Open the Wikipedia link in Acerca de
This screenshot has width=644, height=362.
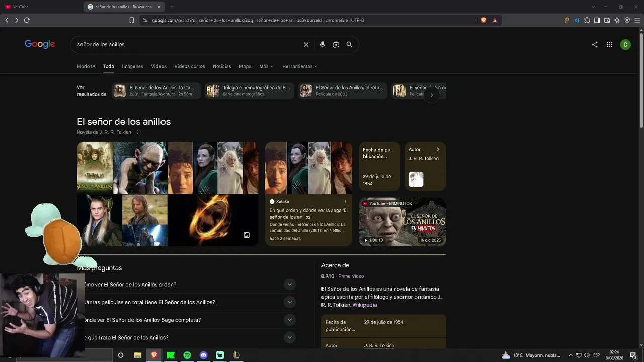point(365,305)
